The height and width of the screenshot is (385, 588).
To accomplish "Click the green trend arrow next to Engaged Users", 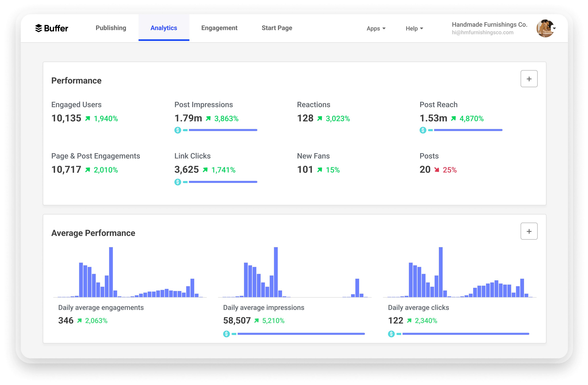I will coord(88,118).
